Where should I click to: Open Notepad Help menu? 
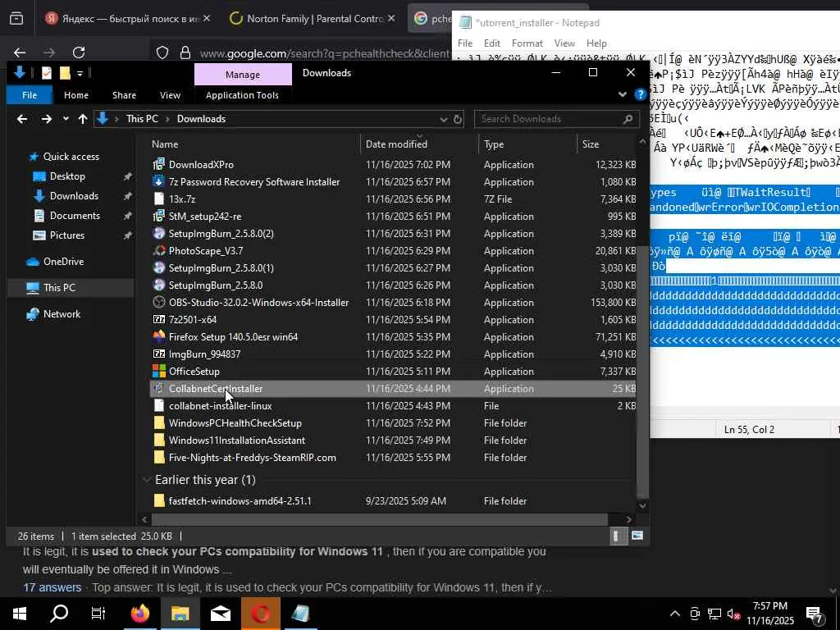[596, 43]
